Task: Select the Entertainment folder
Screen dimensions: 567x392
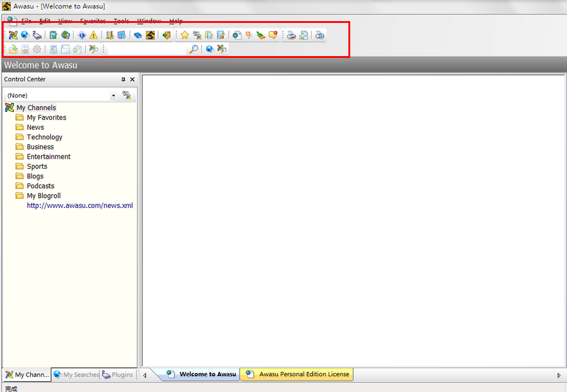Action: 48,156
